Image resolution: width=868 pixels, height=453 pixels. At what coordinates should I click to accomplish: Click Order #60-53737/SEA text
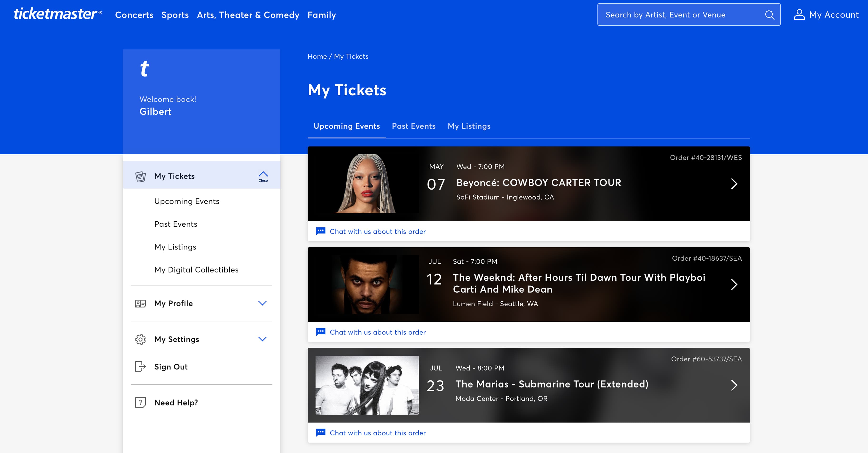(x=706, y=359)
